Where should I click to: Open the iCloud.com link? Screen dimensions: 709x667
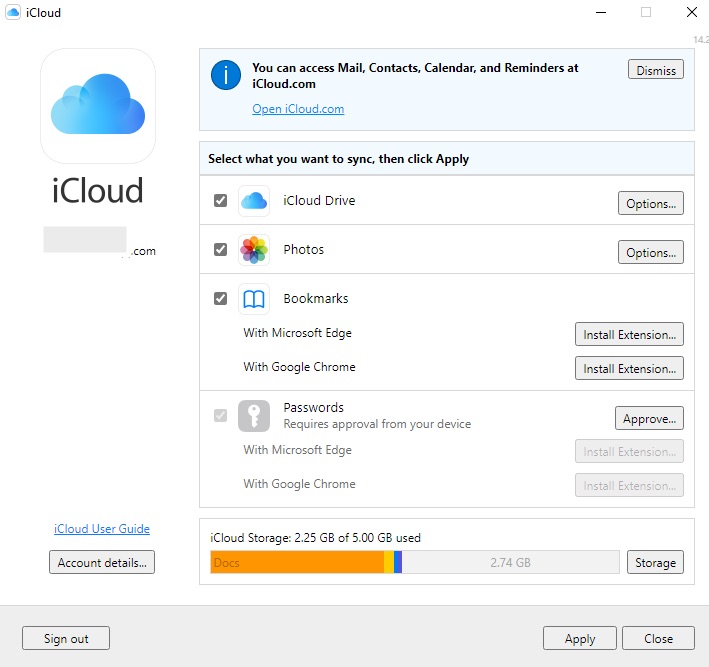pos(298,109)
